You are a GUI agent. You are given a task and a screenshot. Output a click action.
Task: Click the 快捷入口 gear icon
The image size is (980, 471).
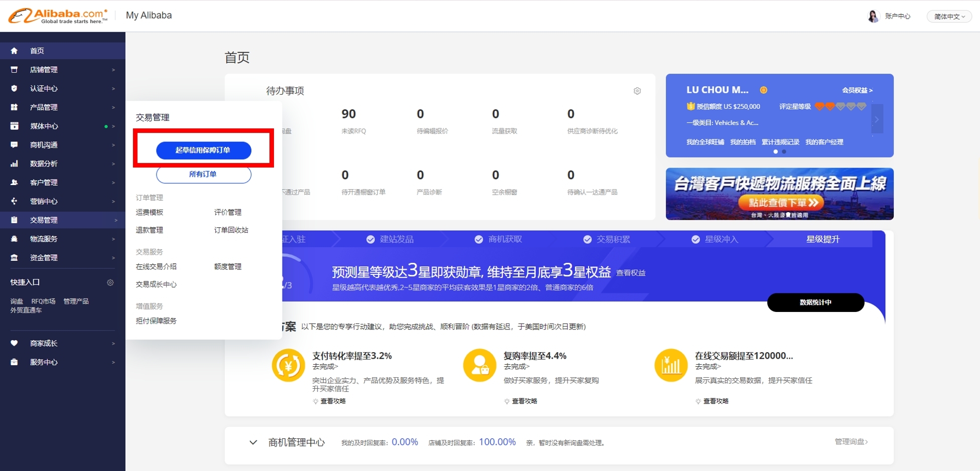110,282
